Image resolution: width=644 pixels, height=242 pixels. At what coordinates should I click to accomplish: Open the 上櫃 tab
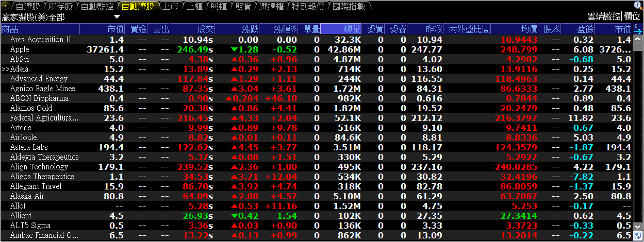tap(194, 7)
